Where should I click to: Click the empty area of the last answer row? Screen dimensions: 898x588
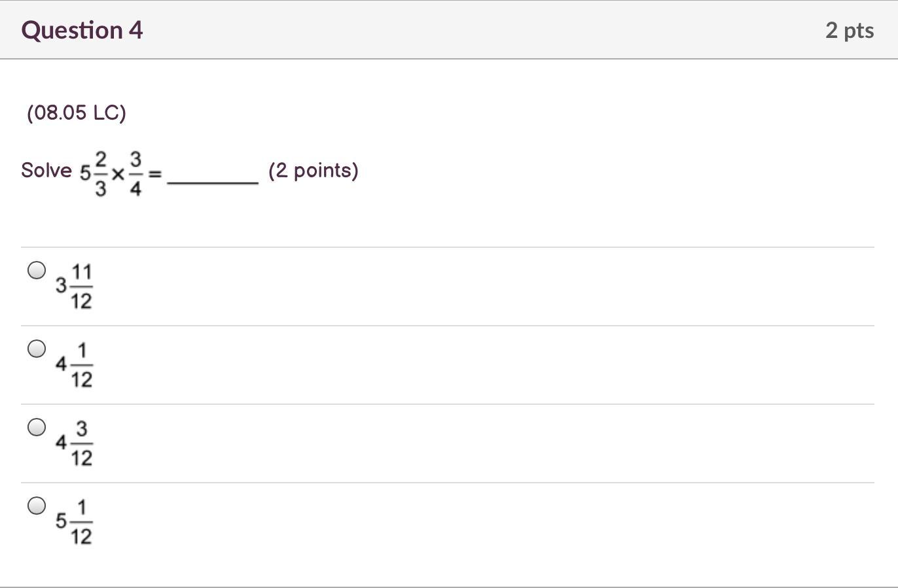(x=458, y=522)
